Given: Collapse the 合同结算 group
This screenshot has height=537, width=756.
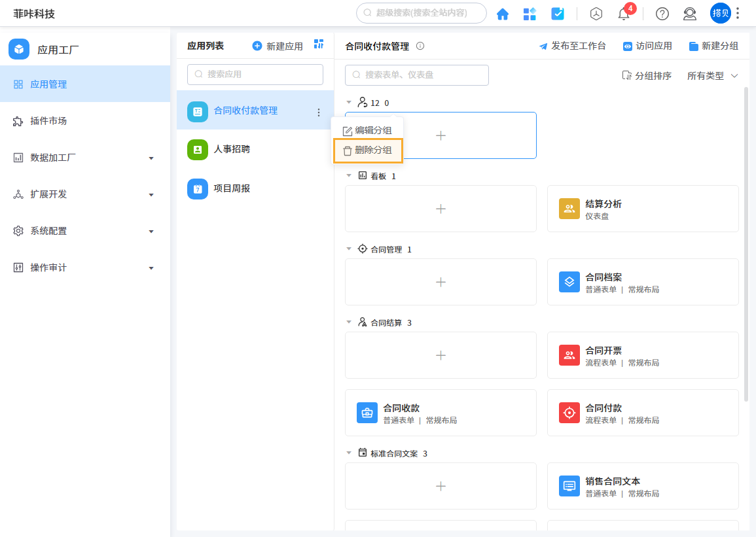Looking at the screenshot, I should click(x=349, y=322).
